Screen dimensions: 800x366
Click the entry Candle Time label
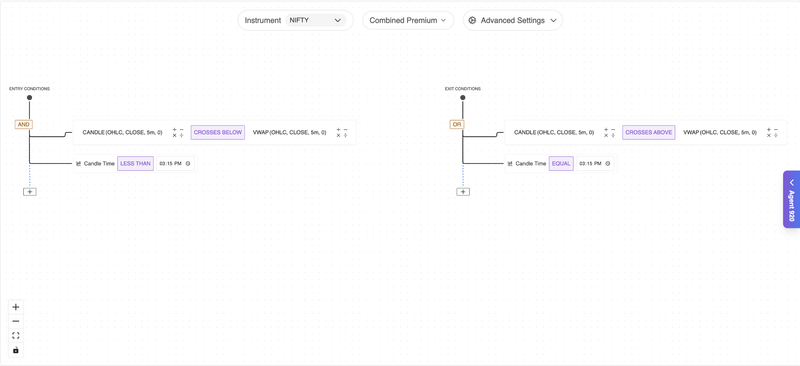click(99, 163)
